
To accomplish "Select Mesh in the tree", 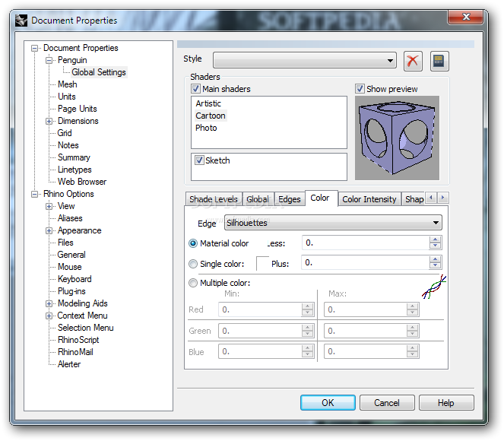I will (x=68, y=84).
